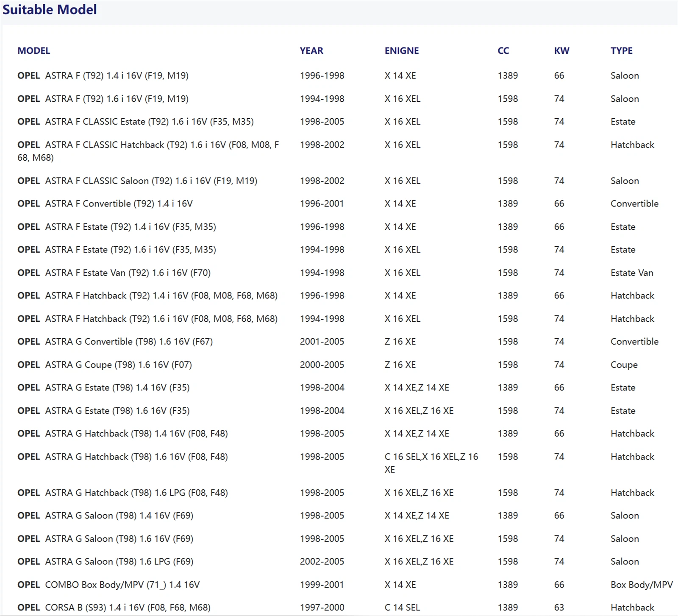Click 'ASTRA F CLASSIC Saloon (T92)' model text
The width and height of the screenshot is (678, 616).
[137, 181]
